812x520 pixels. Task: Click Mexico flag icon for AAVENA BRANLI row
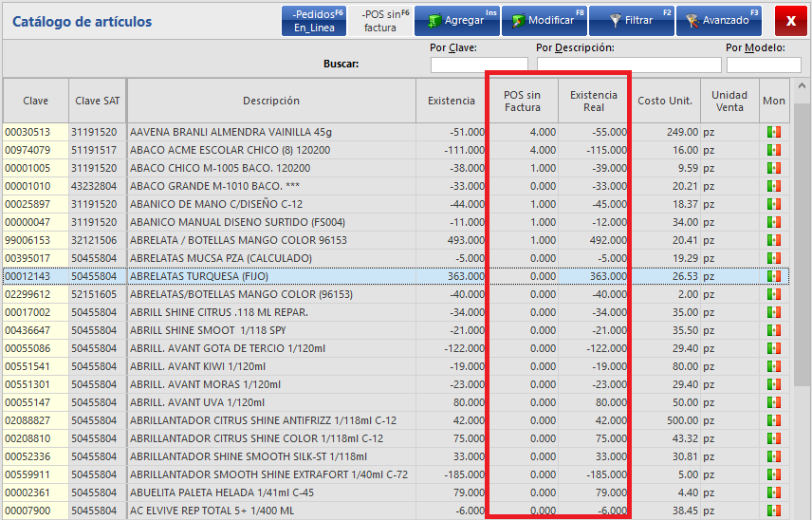click(773, 132)
